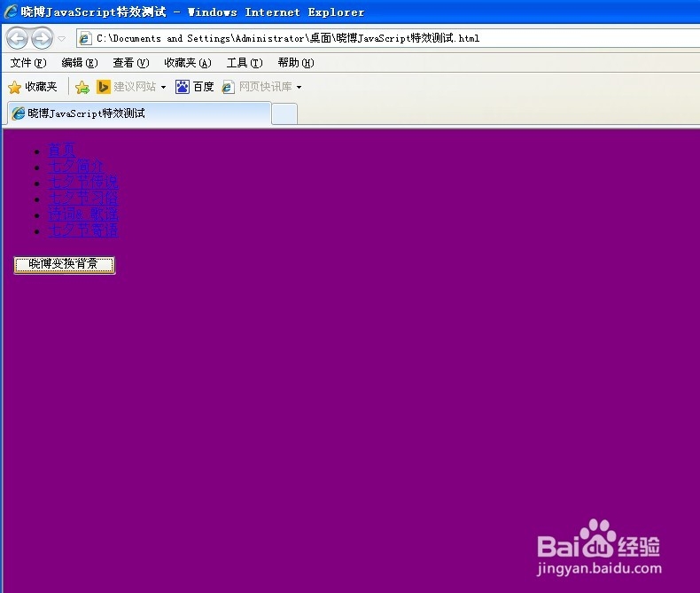Click the 百度 paw favorites link
The image size is (700, 593).
tap(195, 87)
